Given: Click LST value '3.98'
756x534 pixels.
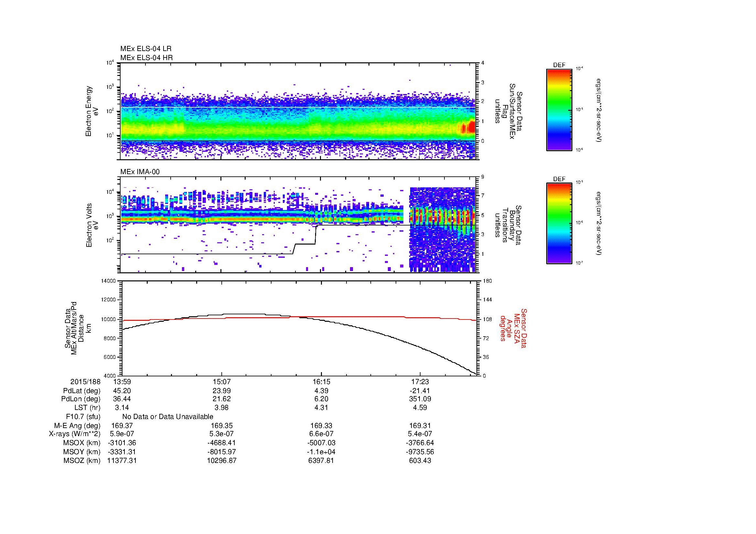Looking at the screenshot, I should point(222,408).
